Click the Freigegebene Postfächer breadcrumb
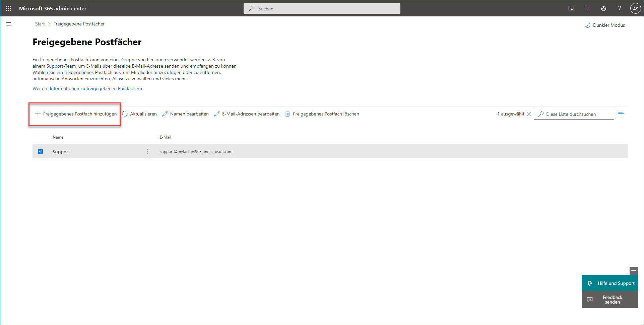644x325 pixels. (x=79, y=24)
